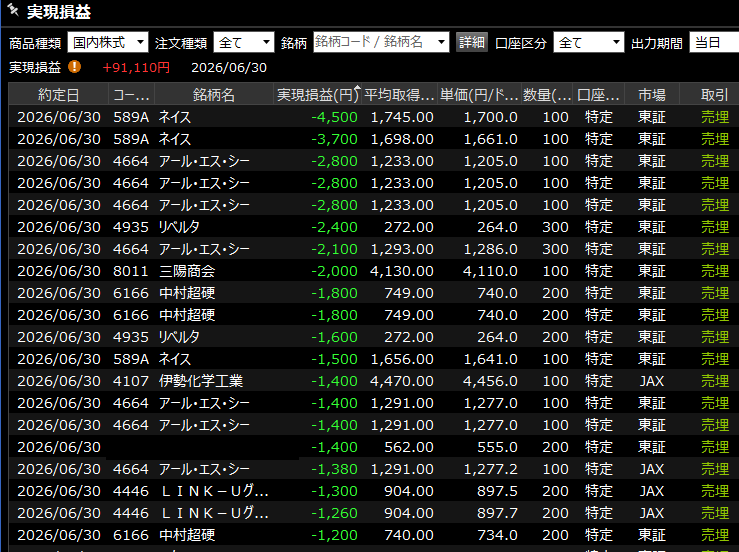Viewport: 739px width, 552px height.
Task: Select the LINK-Uグ... row with -1,300 loss
Action: [374, 491]
